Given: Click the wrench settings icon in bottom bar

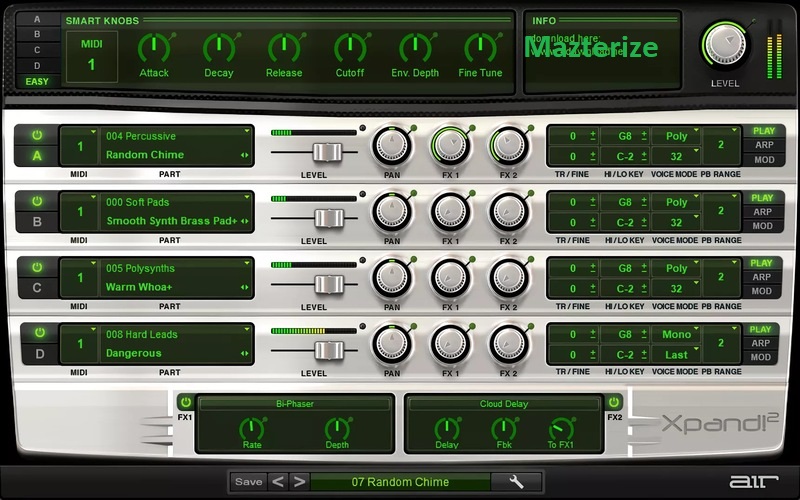Looking at the screenshot, I should coord(517,482).
